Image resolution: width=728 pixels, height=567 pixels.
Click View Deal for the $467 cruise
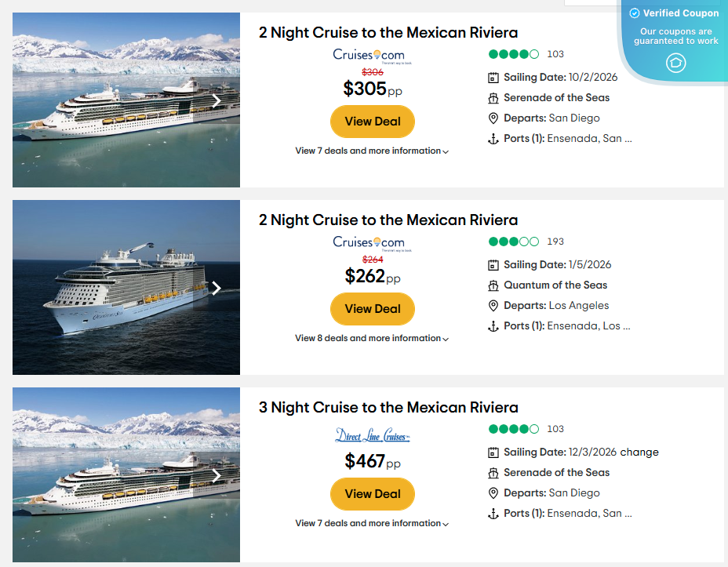tap(373, 494)
